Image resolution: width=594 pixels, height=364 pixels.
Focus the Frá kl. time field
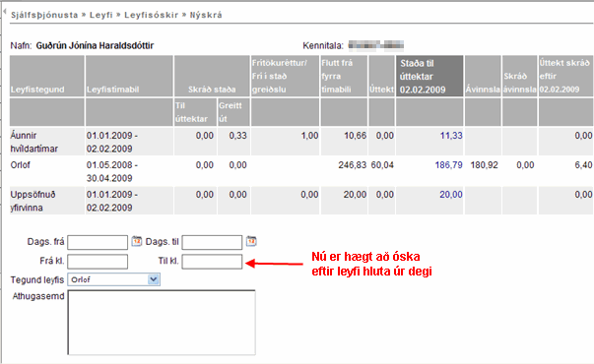(x=98, y=262)
